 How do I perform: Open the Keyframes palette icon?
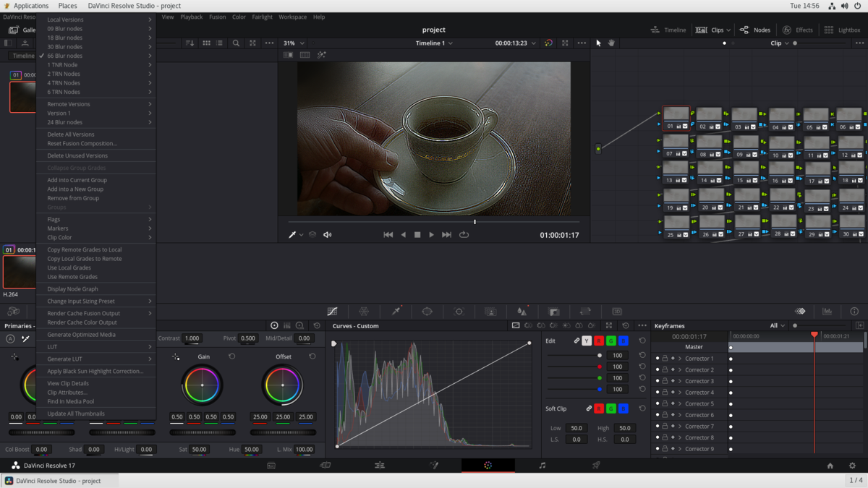pyautogui.click(x=800, y=312)
